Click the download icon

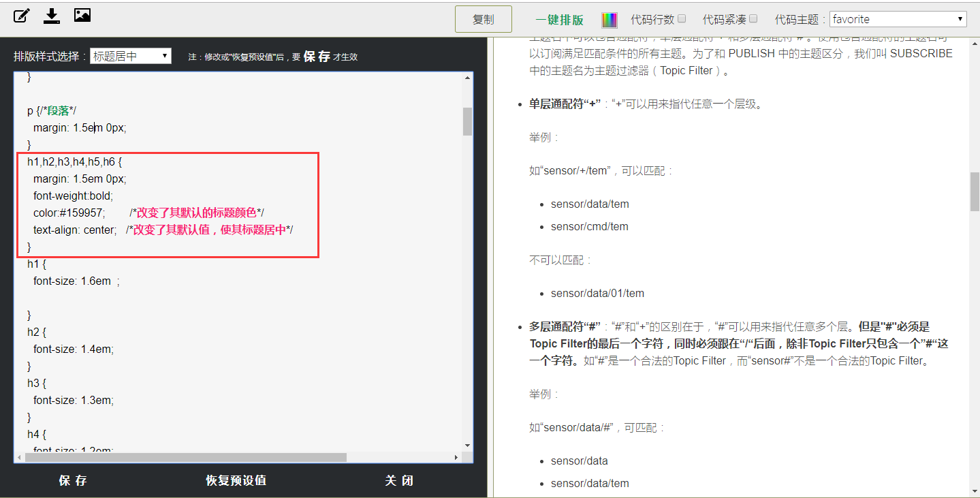pos(52,16)
